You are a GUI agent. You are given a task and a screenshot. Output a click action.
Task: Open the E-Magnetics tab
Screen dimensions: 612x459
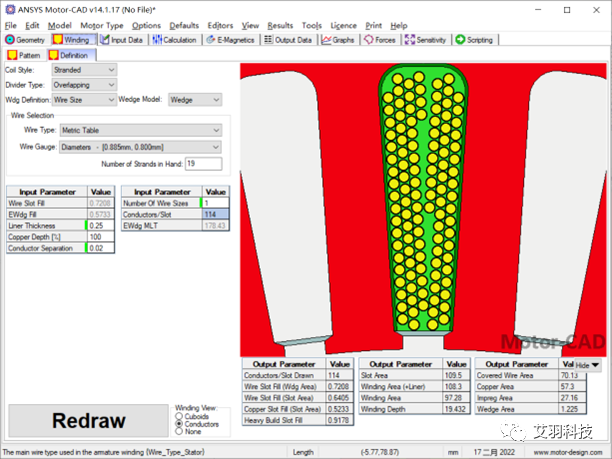pos(231,40)
